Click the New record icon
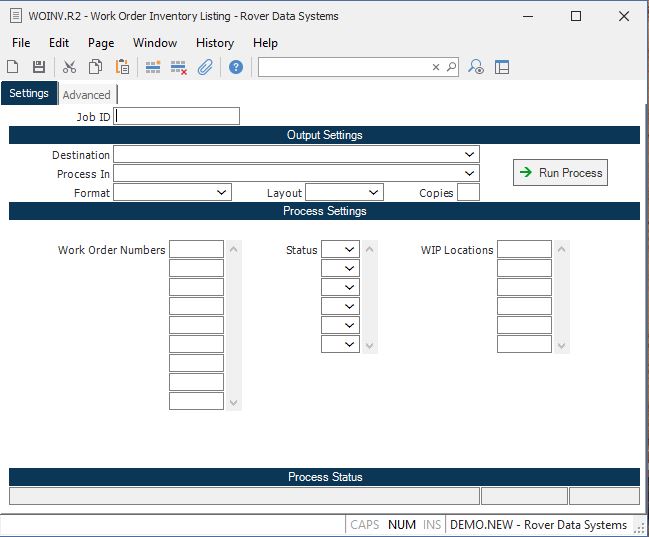 13,67
